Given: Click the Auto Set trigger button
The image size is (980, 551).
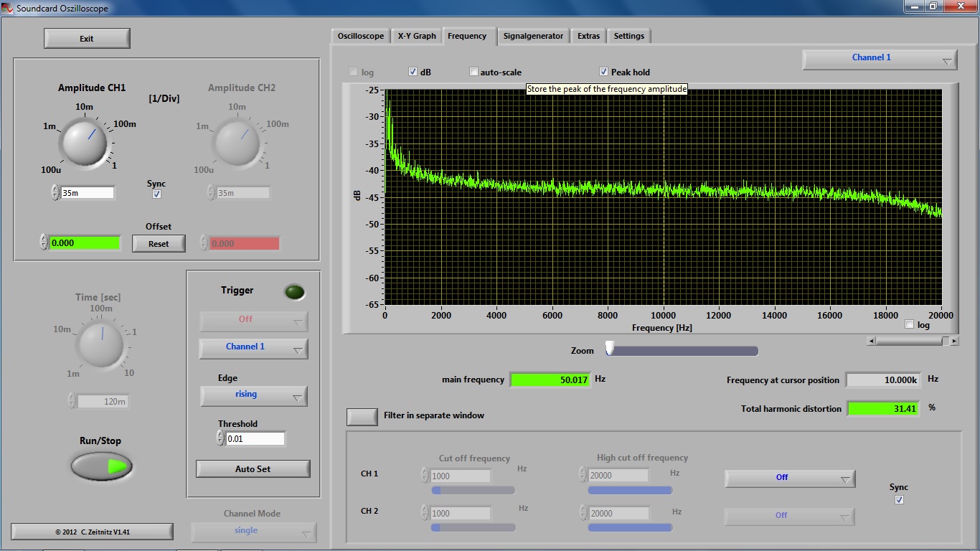Looking at the screenshot, I should (x=253, y=469).
